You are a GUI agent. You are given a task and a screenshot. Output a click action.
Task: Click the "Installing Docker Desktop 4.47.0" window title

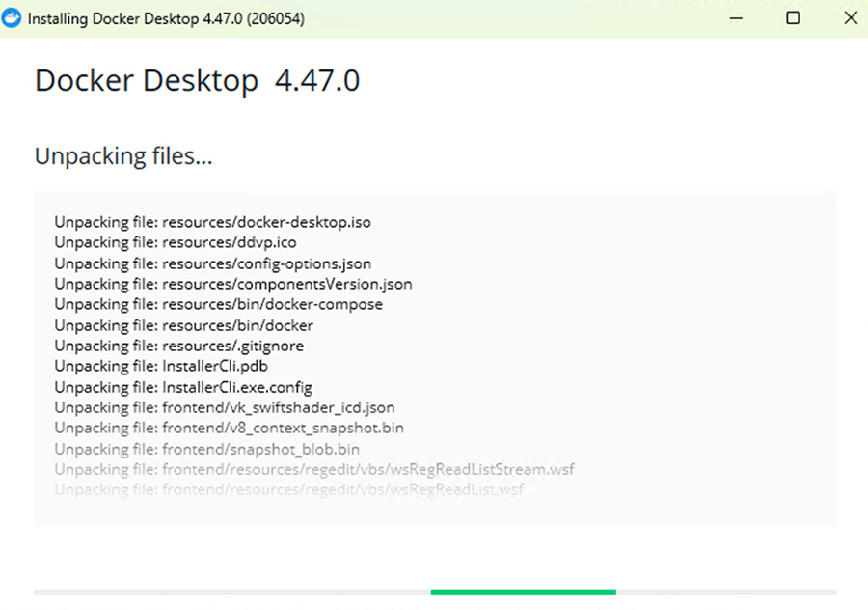166,18
